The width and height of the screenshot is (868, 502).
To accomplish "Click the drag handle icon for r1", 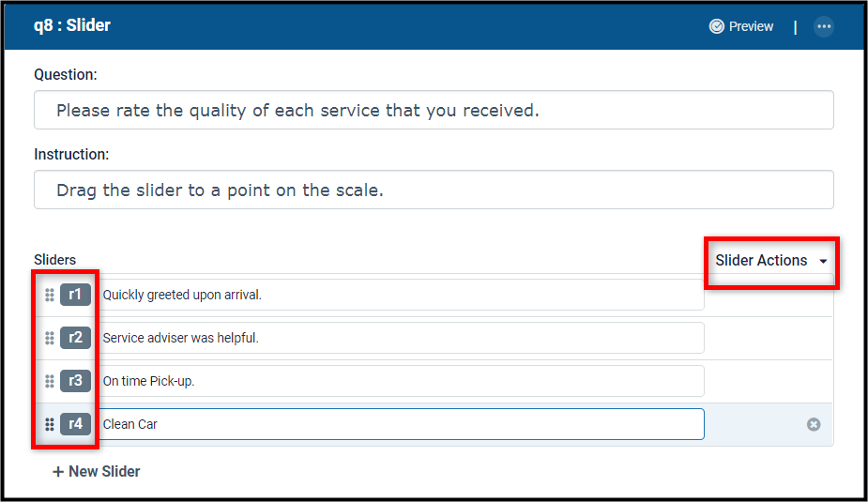I will click(50, 295).
